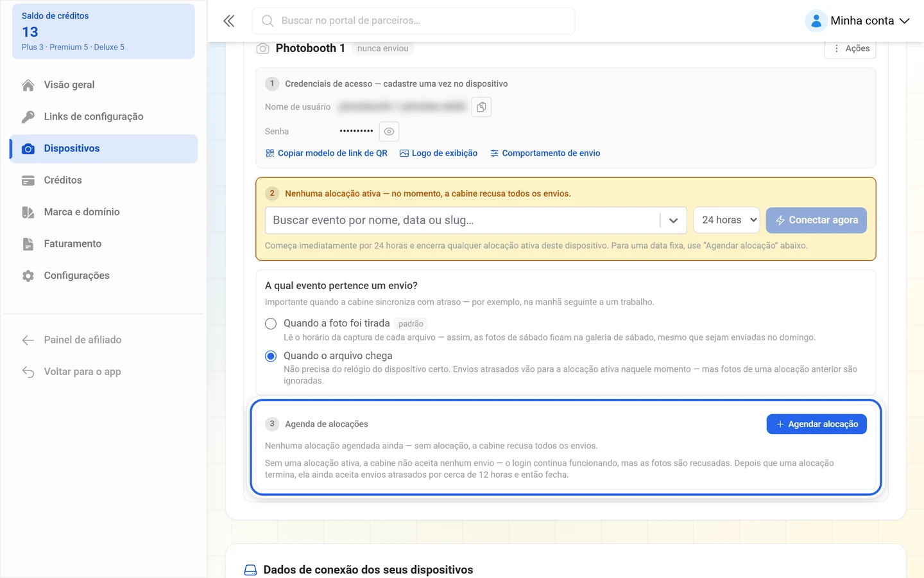924x578 pixels.
Task: Click Conectar agora button
Action: (816, 220)
